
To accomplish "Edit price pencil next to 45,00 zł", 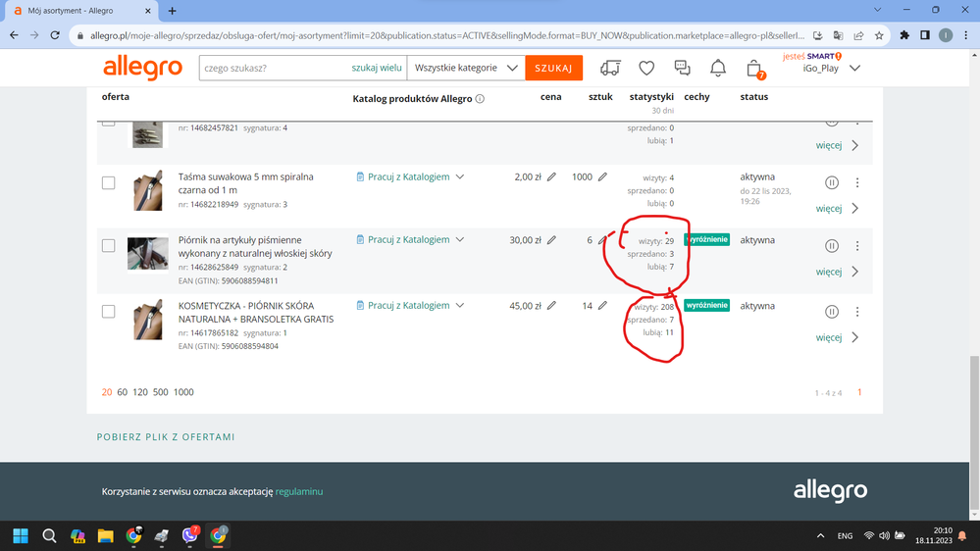I will (x=551, y=306).
